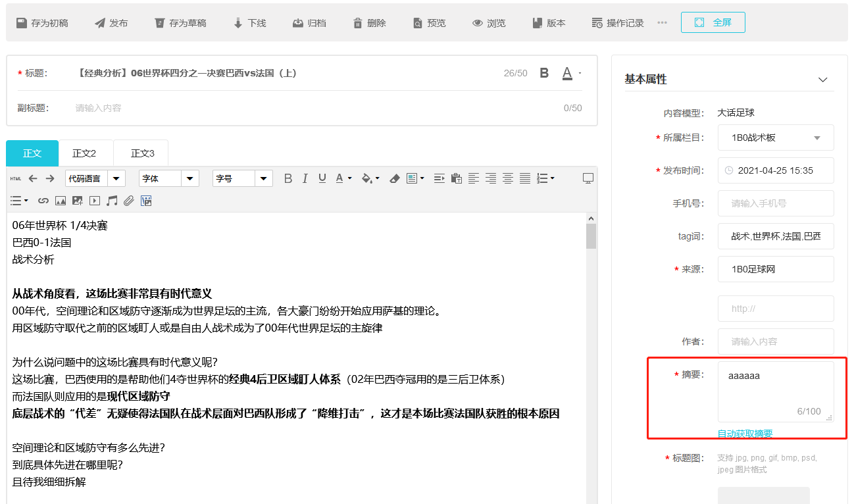Open operation log (操作记录)
Image resolution: width=854 pixels, height=504 pixels.
click(x=618, y=23)
